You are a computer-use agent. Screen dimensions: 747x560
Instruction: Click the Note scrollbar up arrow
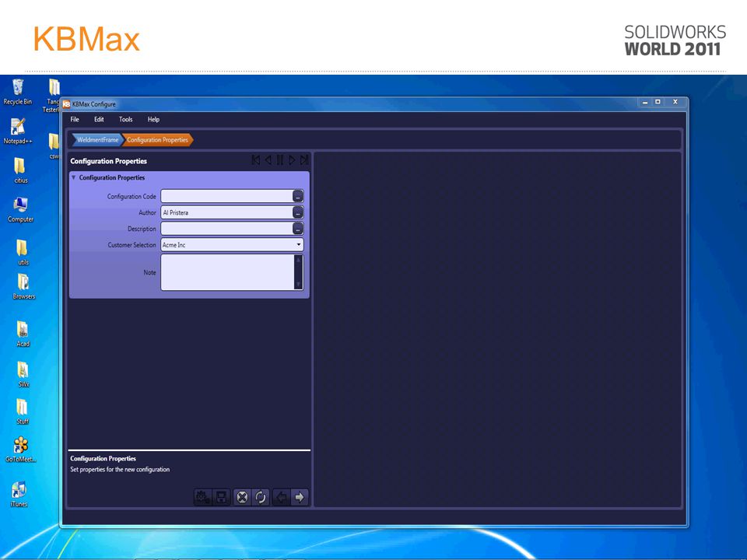299,260
